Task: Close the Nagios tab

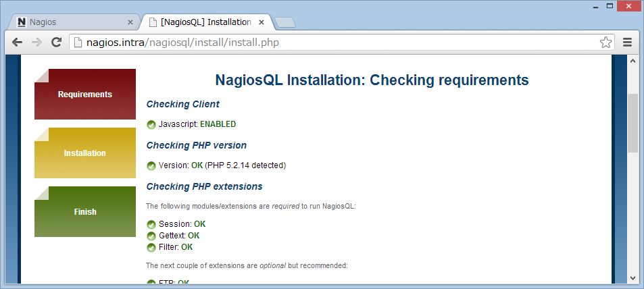Action: tap(130, 22)
